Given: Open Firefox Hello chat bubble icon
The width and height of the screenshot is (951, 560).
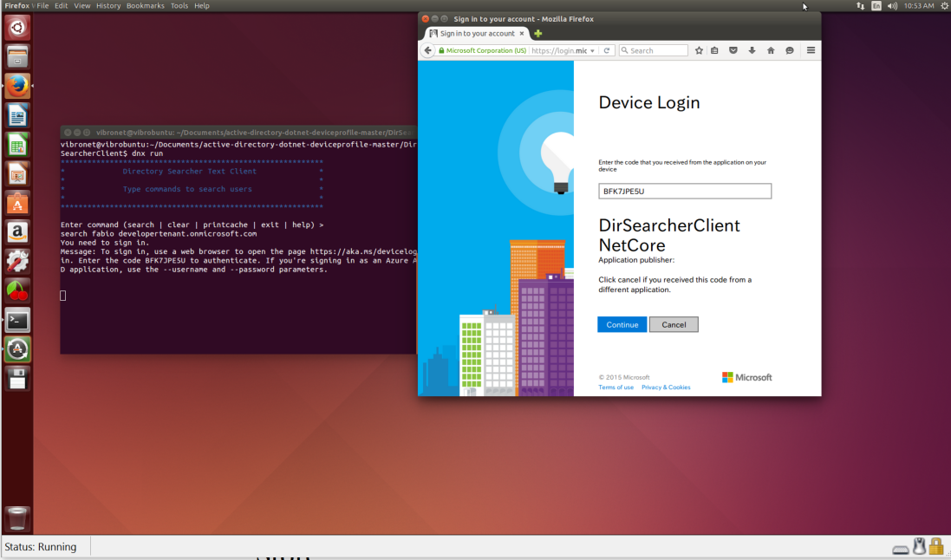Looking at the screenshot, I should pyautogui.click(x=790, y=50).
